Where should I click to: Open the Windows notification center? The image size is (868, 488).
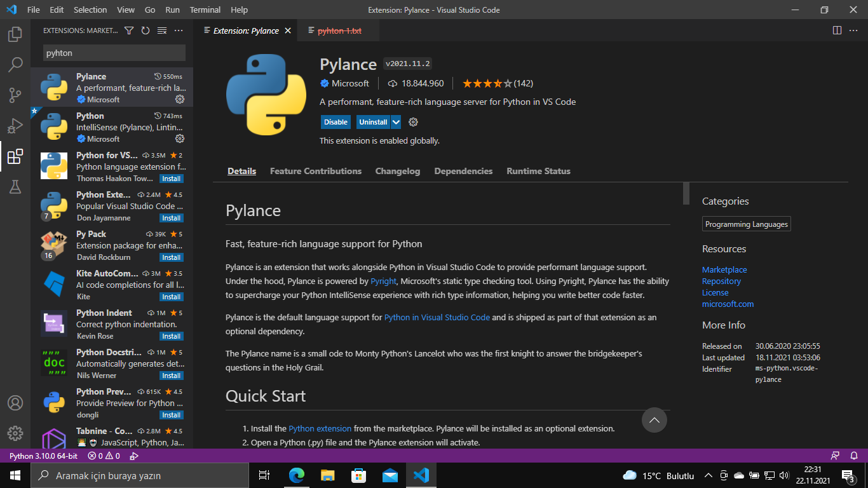(848, 475)
